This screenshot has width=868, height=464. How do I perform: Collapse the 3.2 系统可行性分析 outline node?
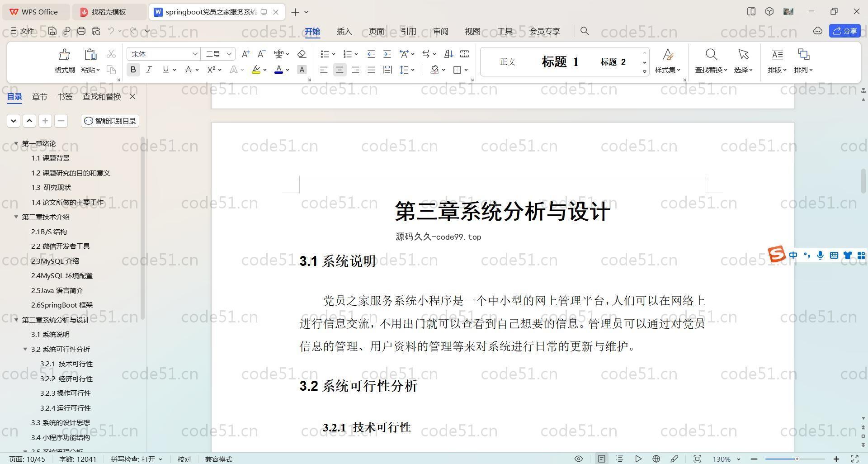click(25, 349)
